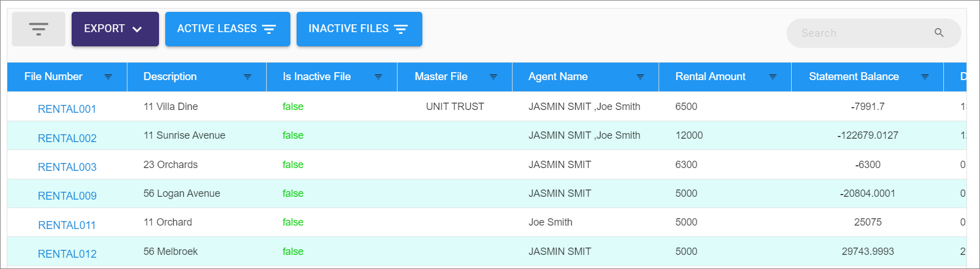Select the 56 Melbroek description cell

[x=171, y=252]
